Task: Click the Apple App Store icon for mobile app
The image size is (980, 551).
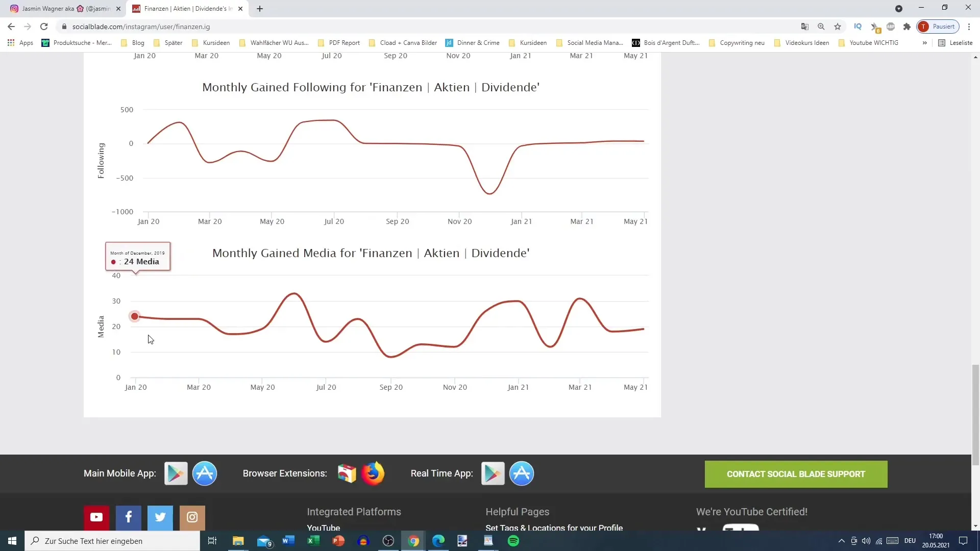Action: (206, 473)
